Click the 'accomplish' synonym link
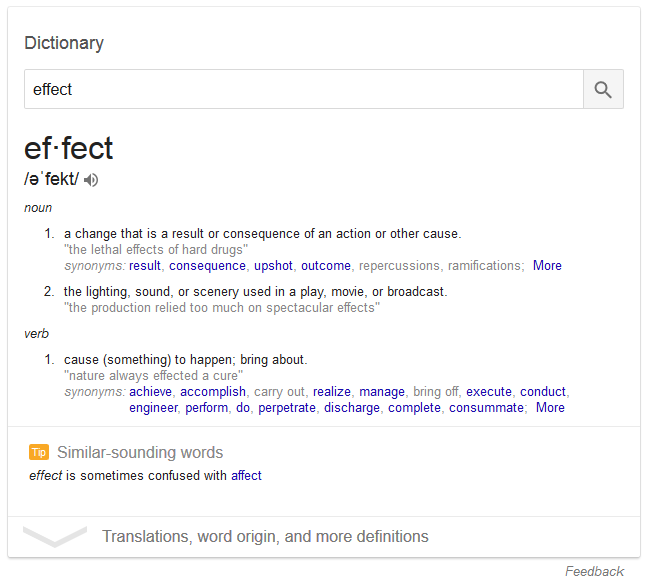 [x=213, y=392]
